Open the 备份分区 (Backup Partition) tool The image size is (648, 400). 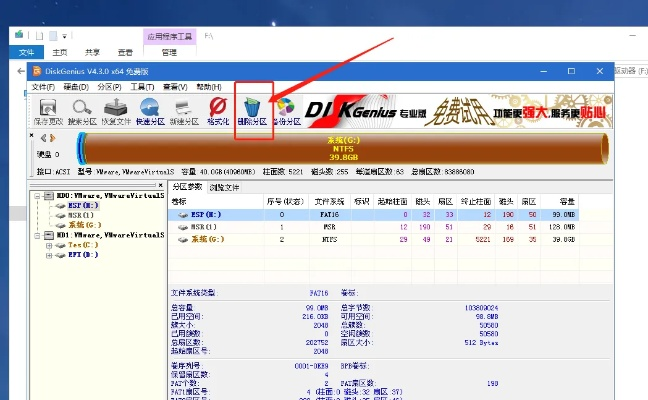[x=286, y=109]
